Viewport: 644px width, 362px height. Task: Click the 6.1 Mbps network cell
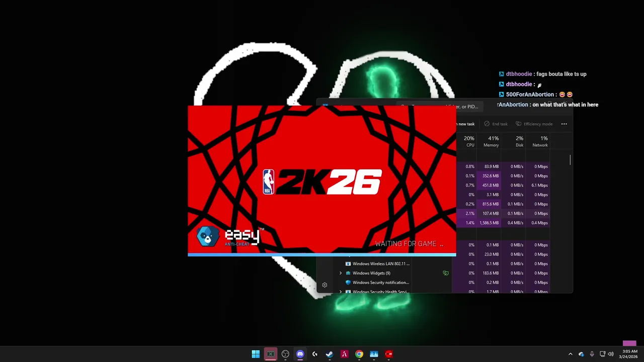pos(538,185)
